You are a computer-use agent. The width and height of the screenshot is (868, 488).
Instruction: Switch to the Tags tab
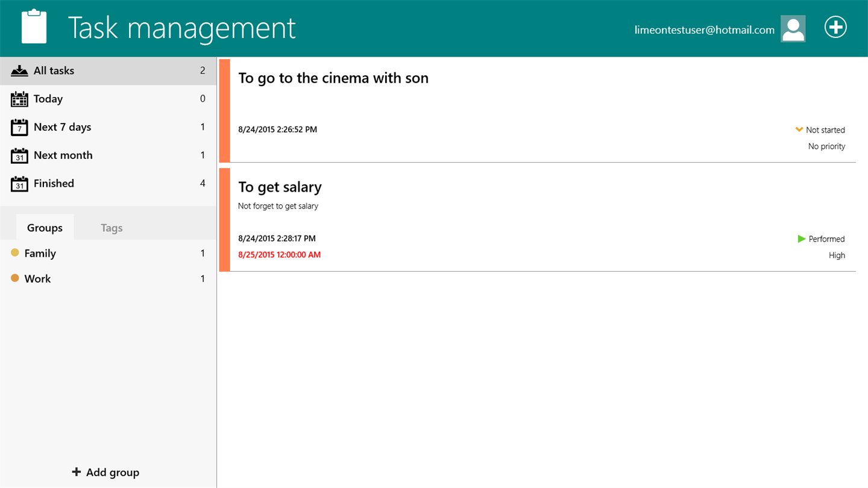(112, 228)
